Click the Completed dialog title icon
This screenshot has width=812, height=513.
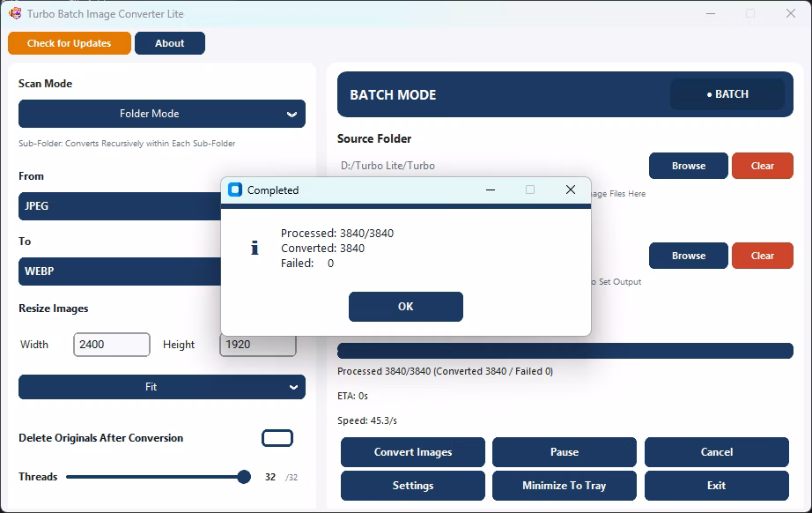[235, 190]
